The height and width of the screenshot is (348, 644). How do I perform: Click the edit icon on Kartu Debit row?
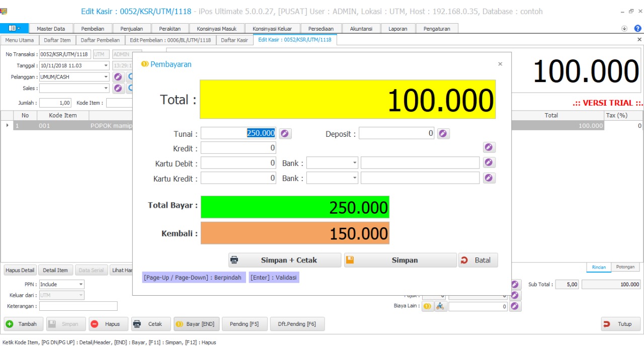click(489, 162)
